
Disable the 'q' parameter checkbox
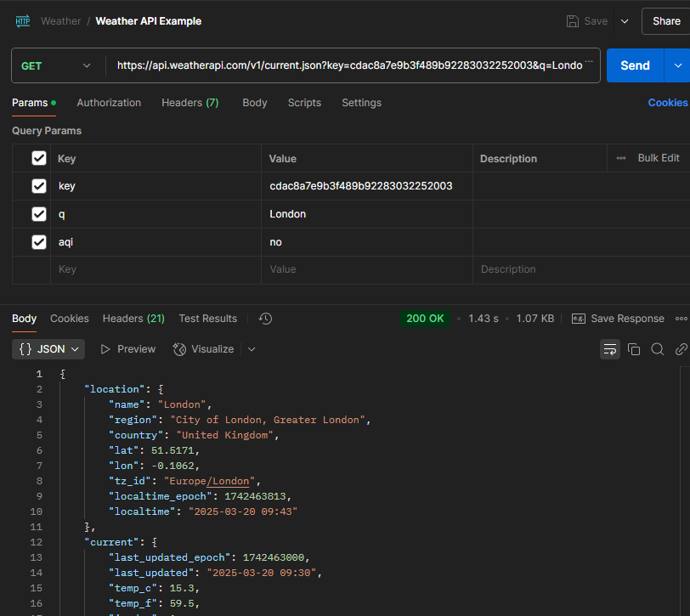tap(38, 214)
